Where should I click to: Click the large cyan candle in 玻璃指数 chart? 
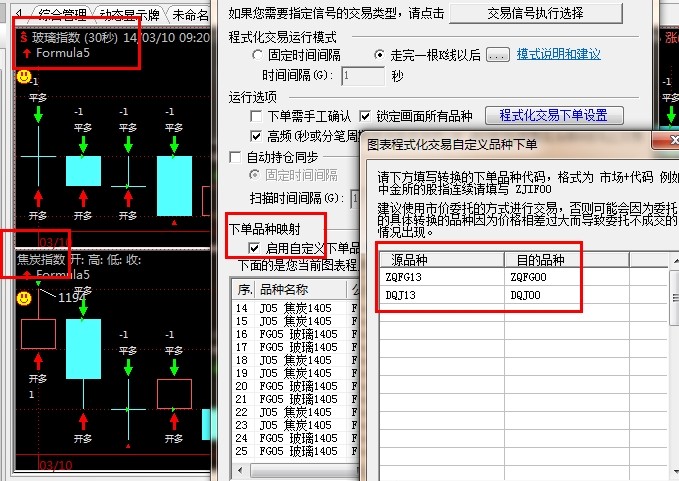pyautogui.click(x=174, y=186)
